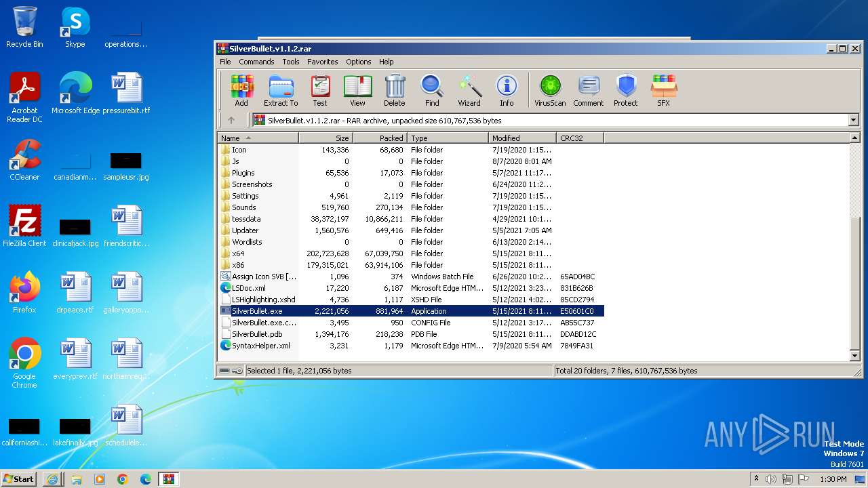Click the Add archive toolbar icon
Viewport: 868px width, 488px height.
[241, 91]
